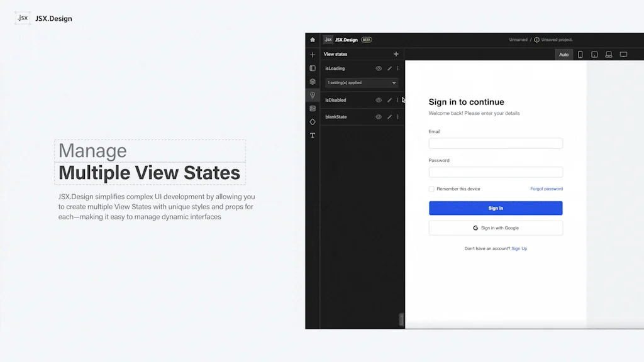
Task: Click the Home icon in the sidebar
Action: tap(313, 40)
